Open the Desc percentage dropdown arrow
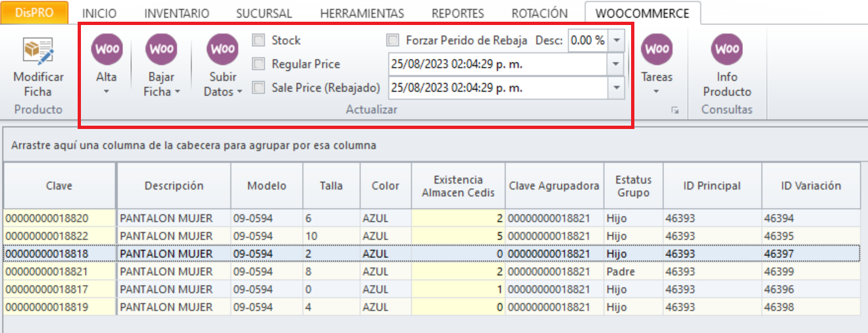The height and width of the screenshot is (333, 868). [x=617, y=40]
